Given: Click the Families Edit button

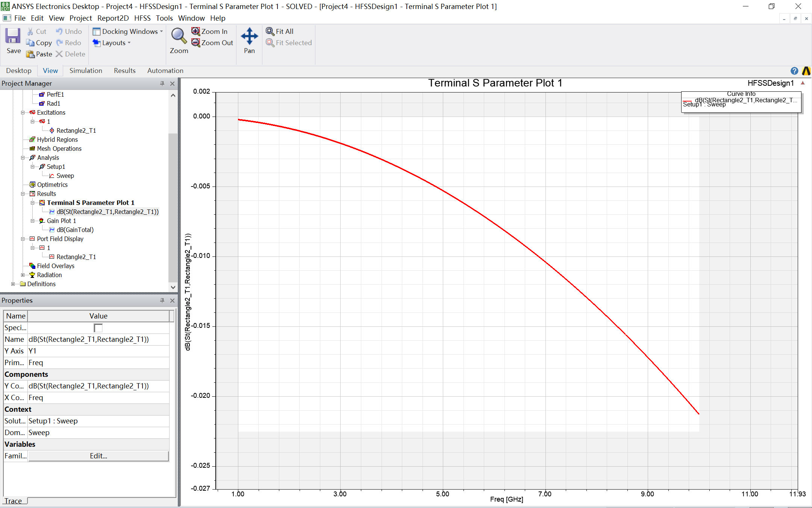Looking at the screenshot, I should (x=98, y=456).
